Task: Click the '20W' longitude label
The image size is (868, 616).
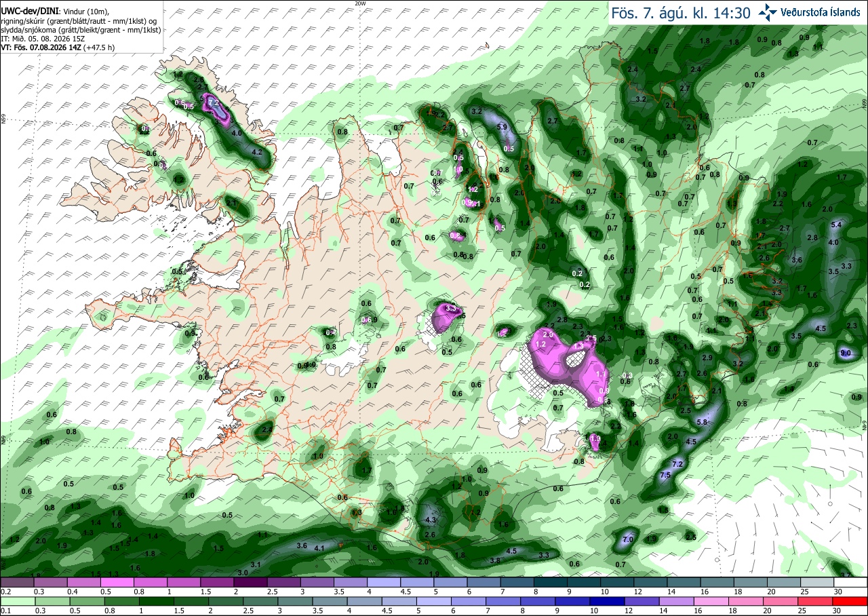Action: [360, 3]
